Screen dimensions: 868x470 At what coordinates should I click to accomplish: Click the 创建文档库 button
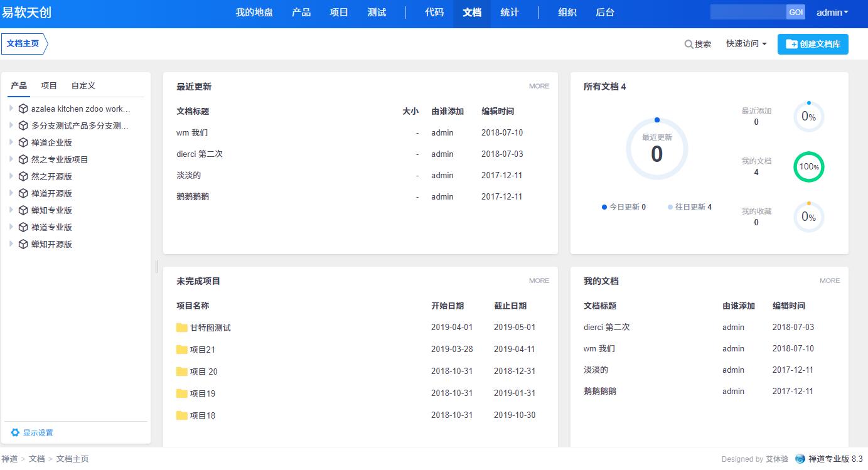pyautogui.click(x=813, y=45)
